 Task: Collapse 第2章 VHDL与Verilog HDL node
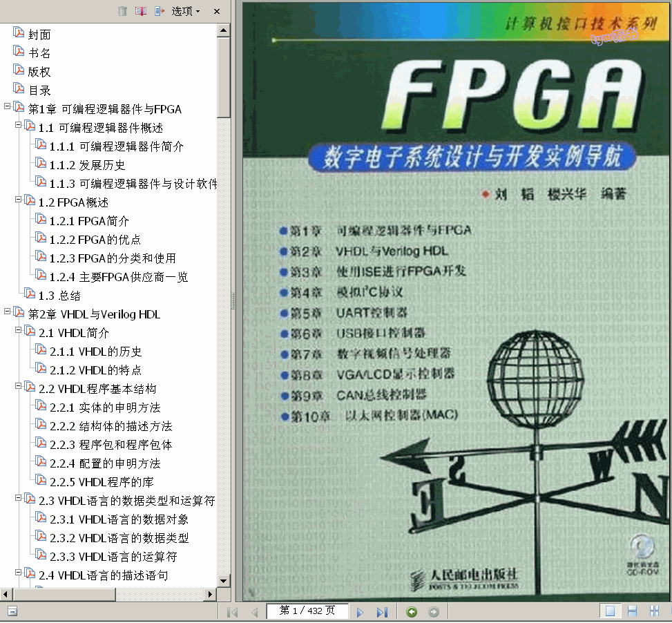[x=8, y=311]
